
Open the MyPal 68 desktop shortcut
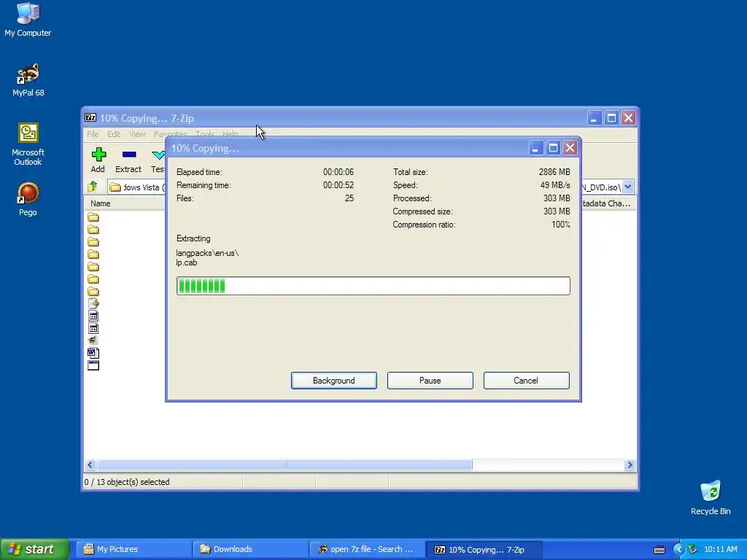click(28, 79)
